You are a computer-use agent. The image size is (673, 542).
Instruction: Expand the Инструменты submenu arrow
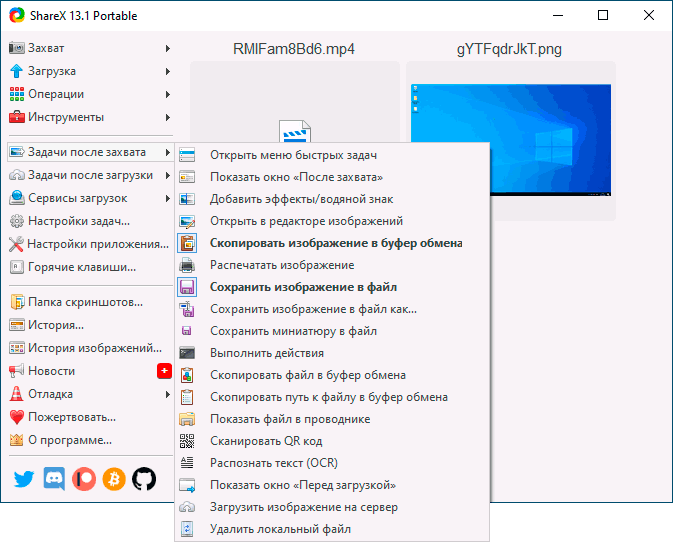tap(168, 117)
